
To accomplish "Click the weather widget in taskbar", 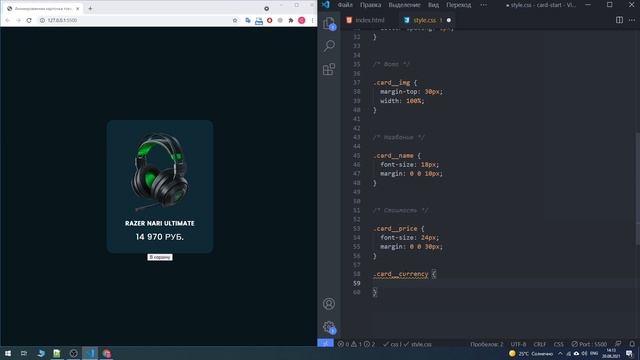I will pyautogui.click(x=531, y=353).
